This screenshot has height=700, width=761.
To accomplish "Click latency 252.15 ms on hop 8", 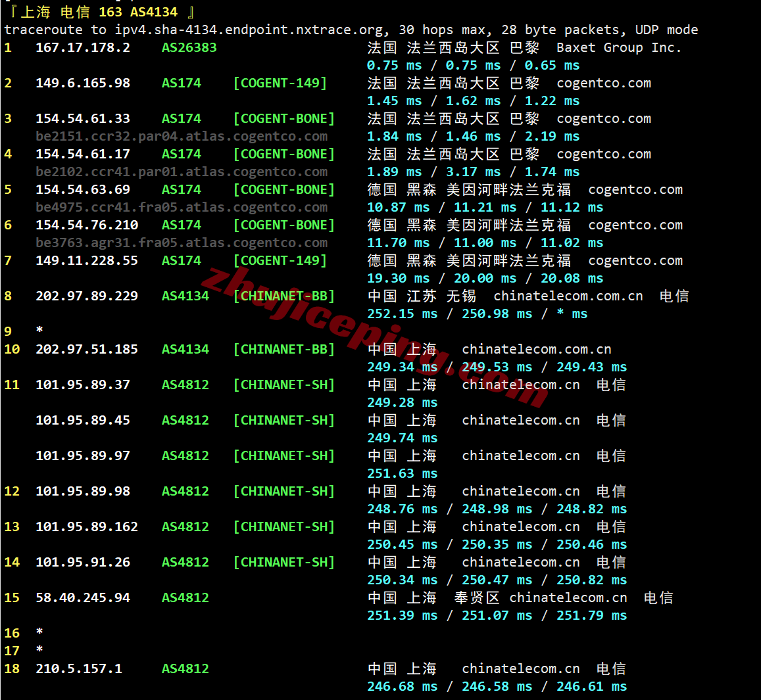I will point(402,314).
